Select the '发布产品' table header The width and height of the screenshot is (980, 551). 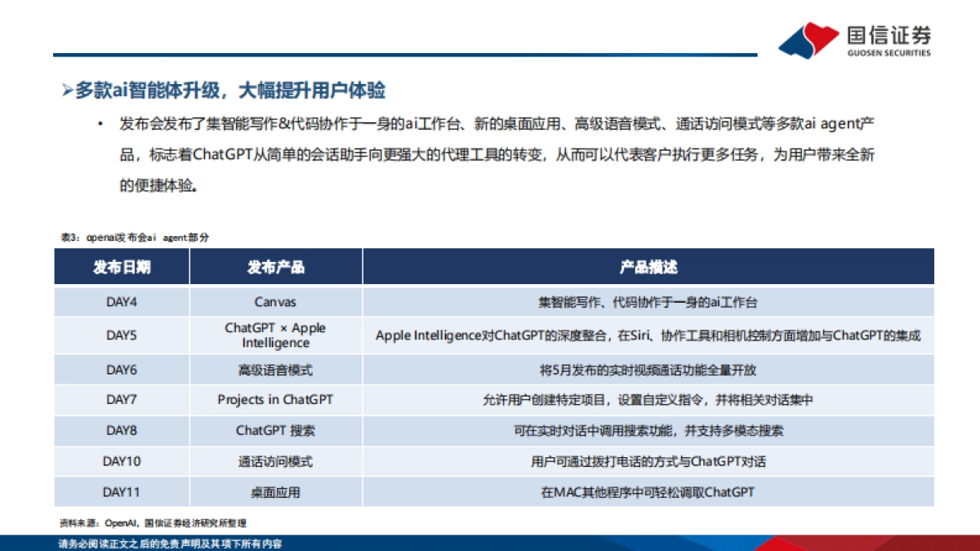(278, 265)
